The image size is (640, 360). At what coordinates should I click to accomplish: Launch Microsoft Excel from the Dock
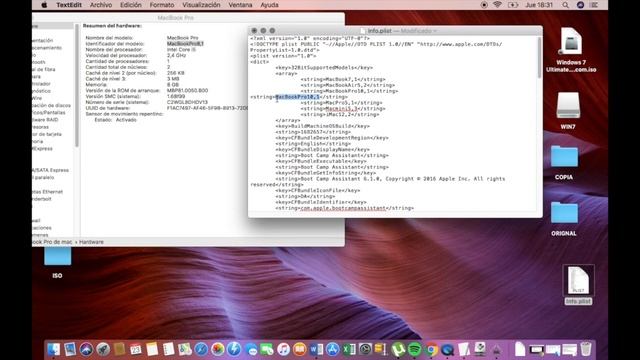pyautogui.click(x=349, y=349)
